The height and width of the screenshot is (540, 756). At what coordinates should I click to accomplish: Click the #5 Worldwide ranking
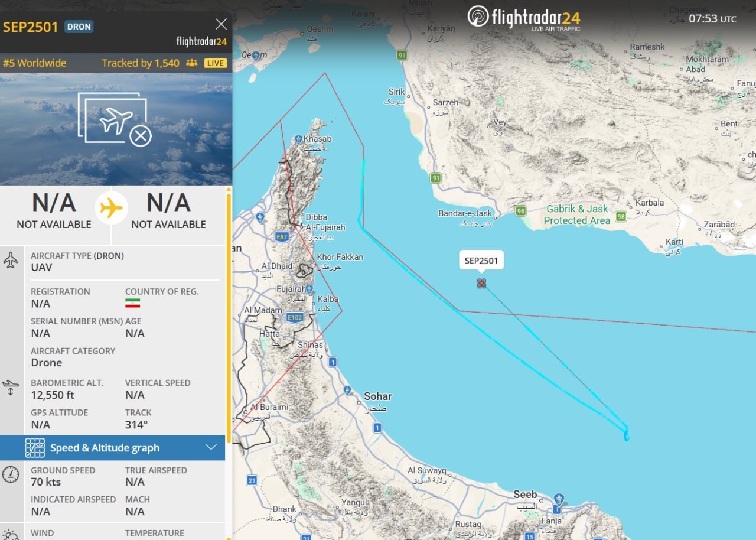[x=35, y=63]
